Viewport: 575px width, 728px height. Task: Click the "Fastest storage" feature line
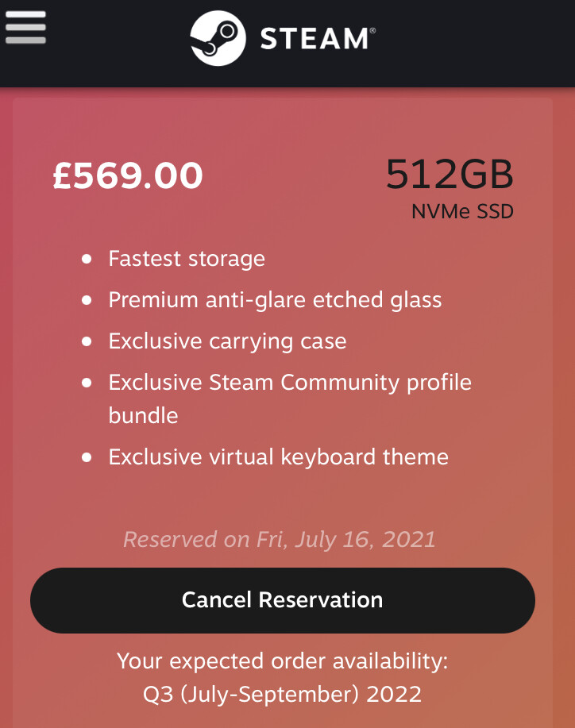click(x=187, y=259)
